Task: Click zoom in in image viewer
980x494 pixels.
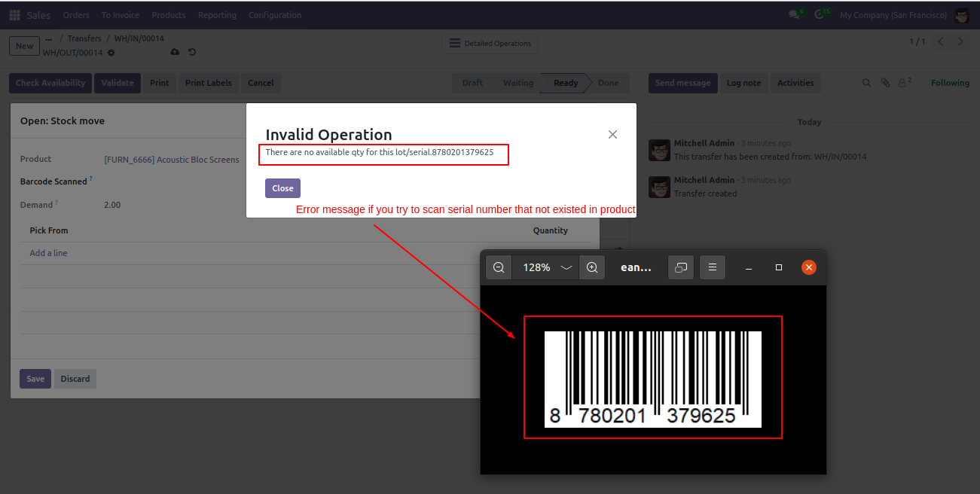Action: 592,267
